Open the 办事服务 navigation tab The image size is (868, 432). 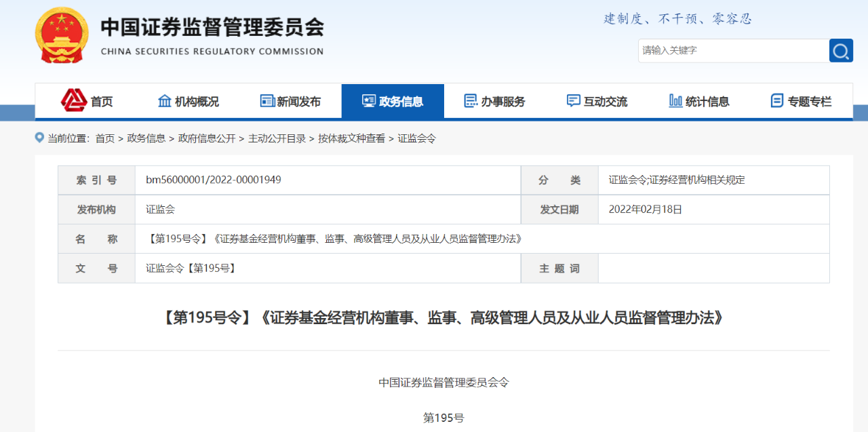pyautogui.click(x=495, y=101)
